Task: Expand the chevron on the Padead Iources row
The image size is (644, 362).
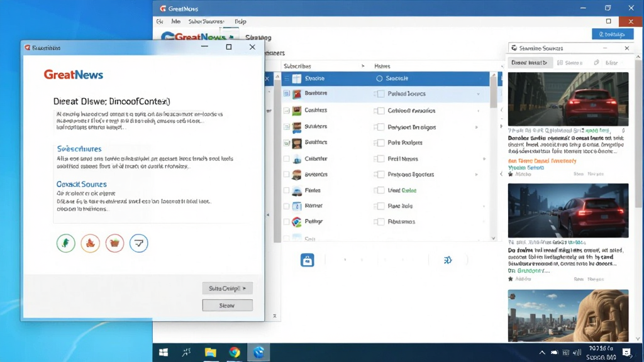Action: click(478, 94)
